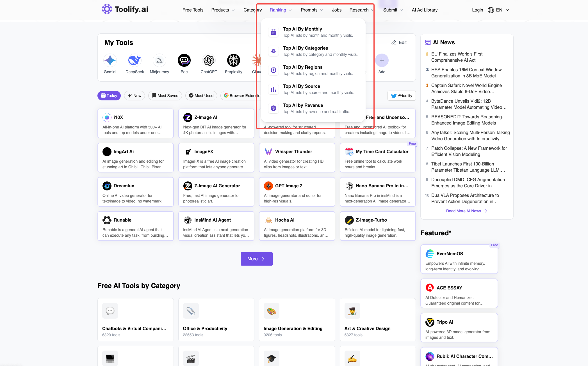Click the ImageFX logo icon

[x=188, y=152]
